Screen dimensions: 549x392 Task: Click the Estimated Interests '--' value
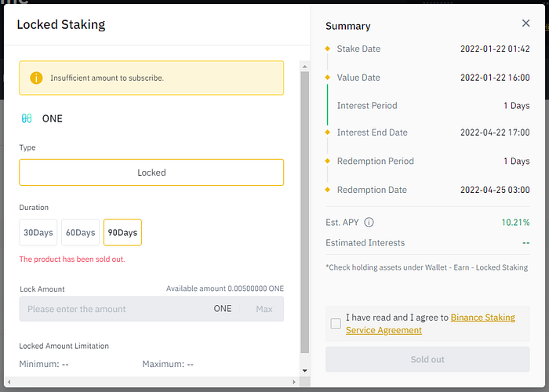tap(526, 242)
